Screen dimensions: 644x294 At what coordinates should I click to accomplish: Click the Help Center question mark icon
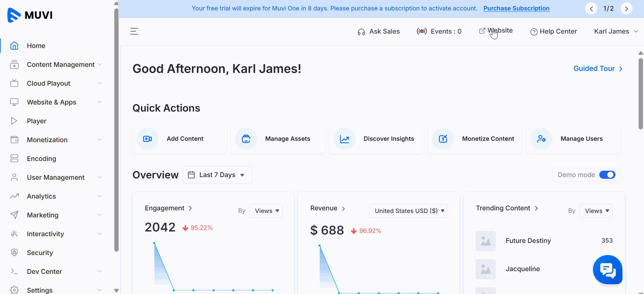534,32
